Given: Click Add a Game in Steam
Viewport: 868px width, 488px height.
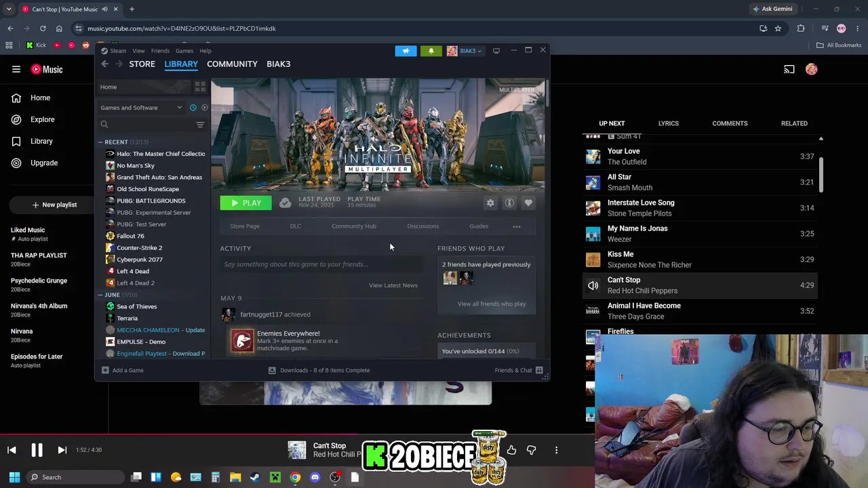Looking at the screenshot, I should coord(123,370).
